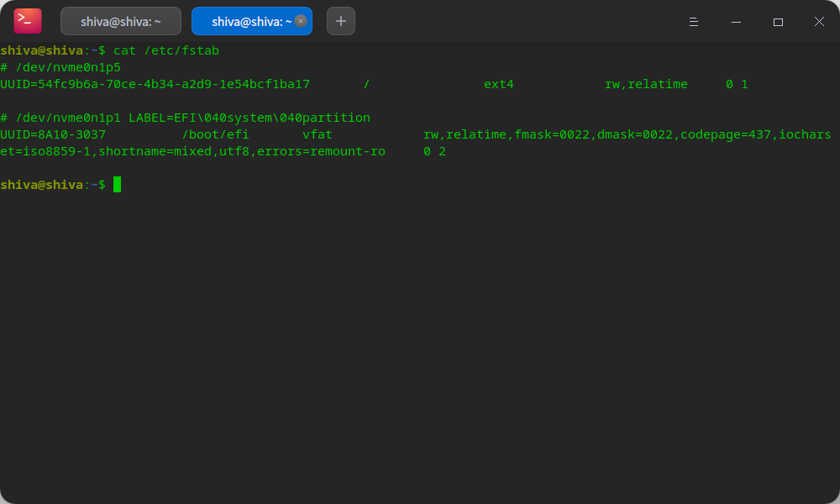
Task: Close the terminal window
Action: pyautogui.click(x=819, y=22)
